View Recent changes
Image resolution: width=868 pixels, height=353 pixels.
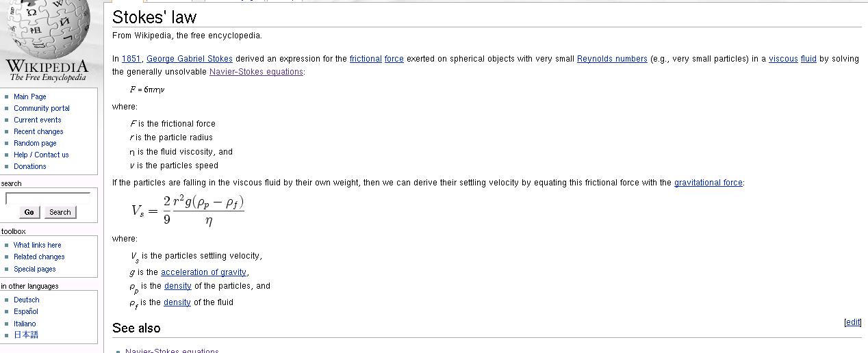point(38,131)
